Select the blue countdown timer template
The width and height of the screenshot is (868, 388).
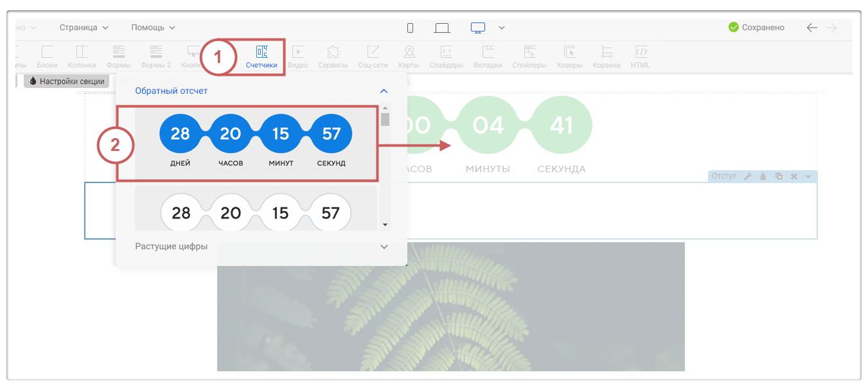click(255, 143)
